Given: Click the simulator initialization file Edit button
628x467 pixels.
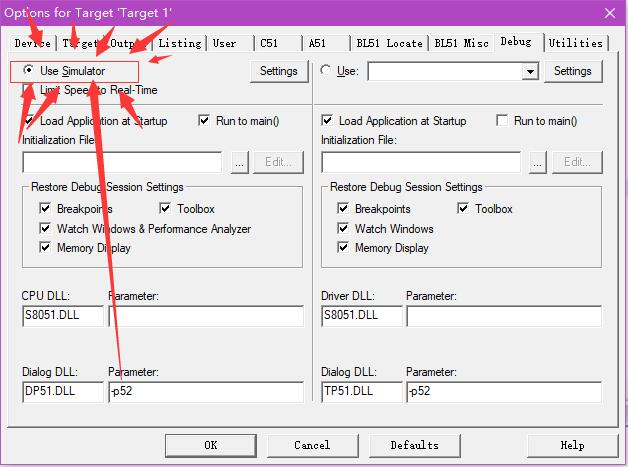Looking at the screenshot, I should pyautogui.click(x=278, y=162).
